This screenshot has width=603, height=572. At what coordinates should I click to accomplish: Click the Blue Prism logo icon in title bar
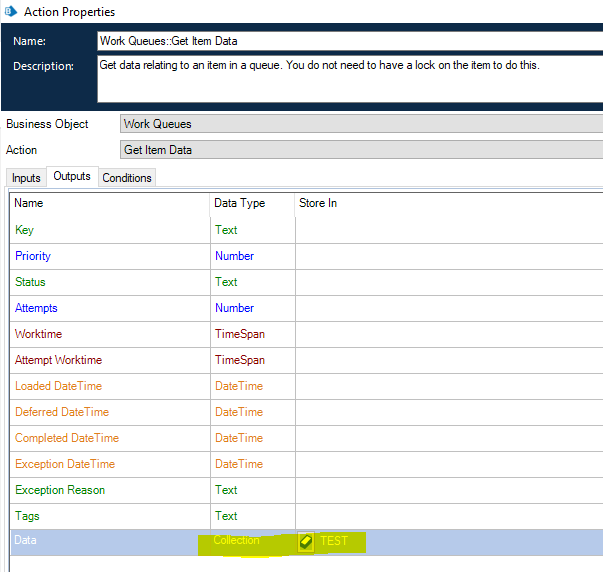11,12
